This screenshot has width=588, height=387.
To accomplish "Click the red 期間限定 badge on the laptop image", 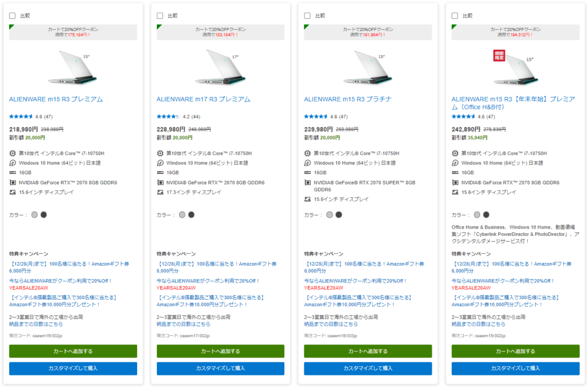I will pos(499,56).
